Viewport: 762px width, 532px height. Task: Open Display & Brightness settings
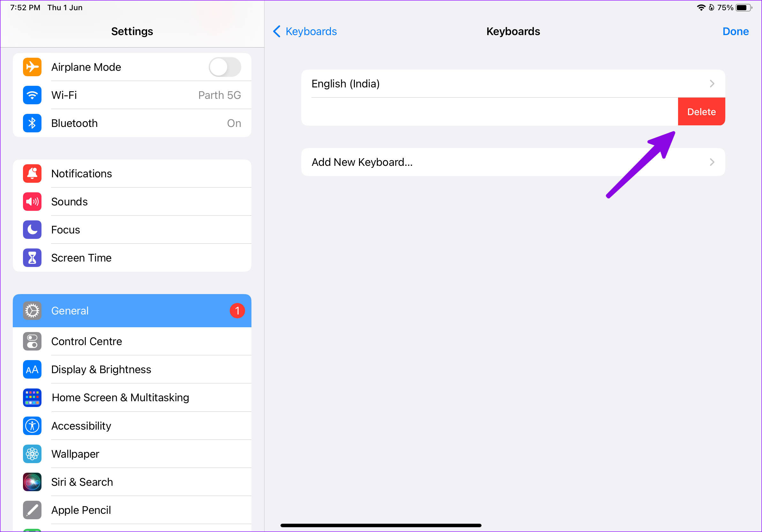101,369
